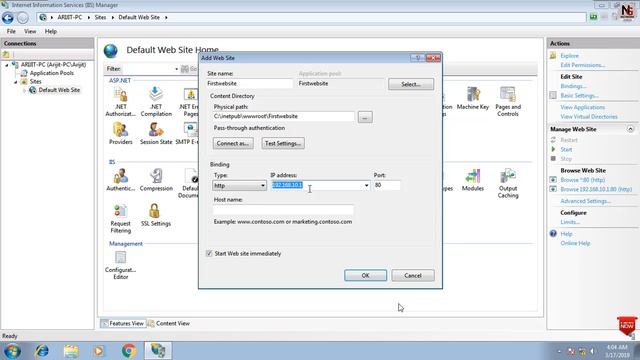Toggle Start Web site immediately checkbox
This screenshot has width=640, height=360.
pyautogui.click(x=209, y=253)
